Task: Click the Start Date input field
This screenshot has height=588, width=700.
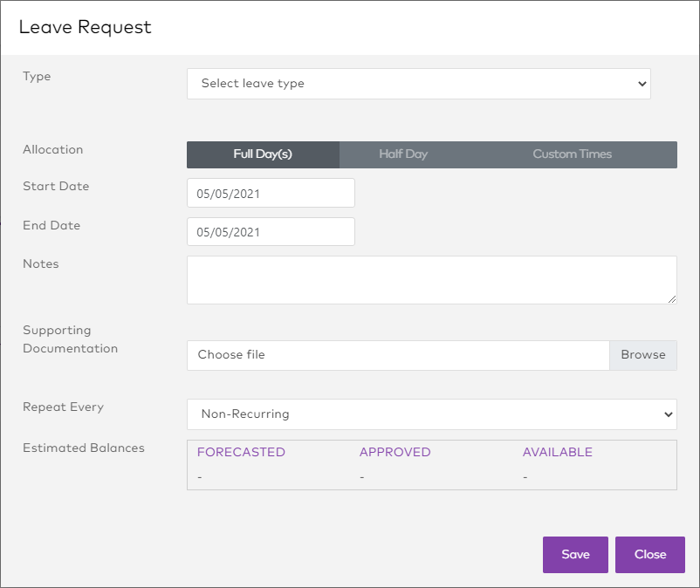Action: (271, 194)
